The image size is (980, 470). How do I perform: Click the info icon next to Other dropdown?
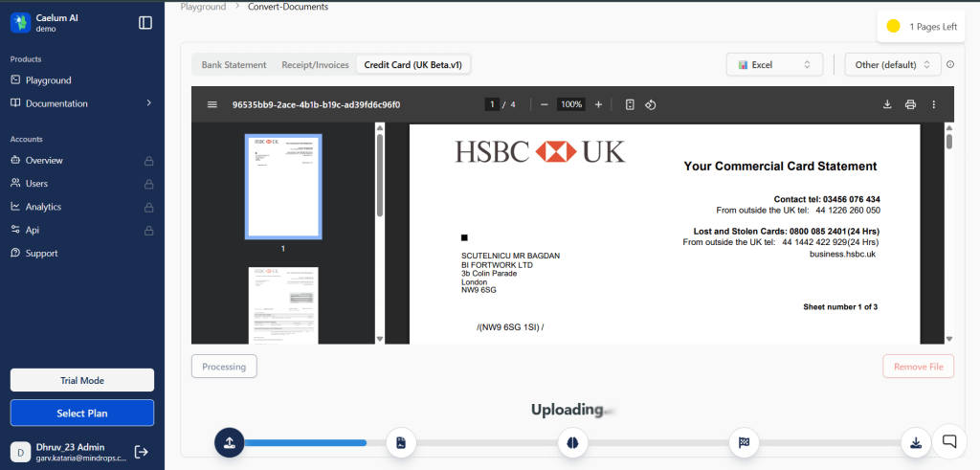point(950,64)
